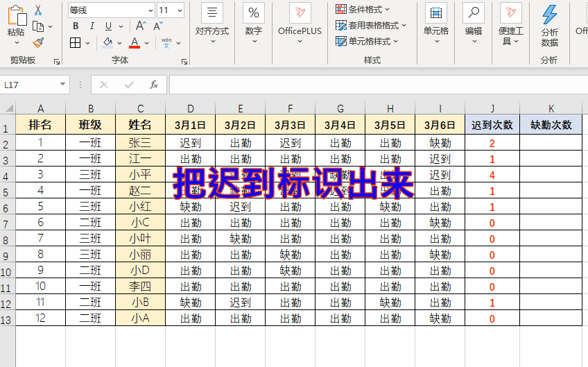
Task: Click 迟到 cell in 小B row
Action: (241, 302)
